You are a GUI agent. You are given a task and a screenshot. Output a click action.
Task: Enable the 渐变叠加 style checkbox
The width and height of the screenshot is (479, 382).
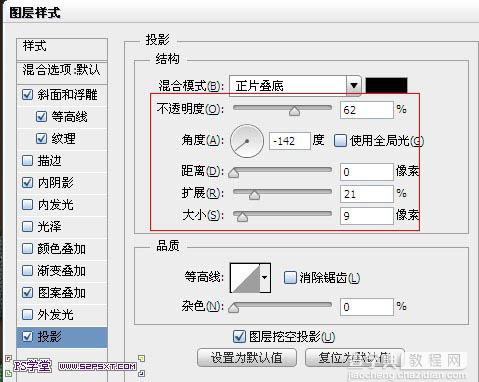coord(27,271)
